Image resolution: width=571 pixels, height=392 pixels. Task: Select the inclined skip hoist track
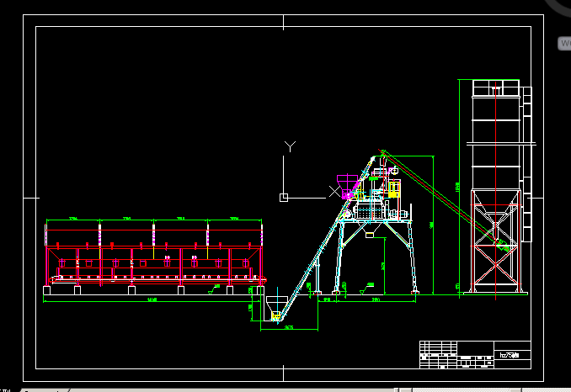click(x=325, y=241)
